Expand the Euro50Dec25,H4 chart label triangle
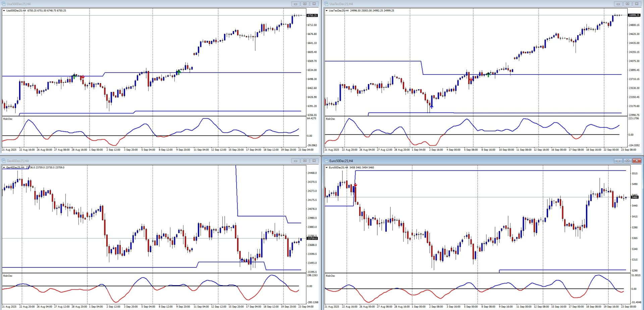 pyautogui.click(x=327, y=168)
